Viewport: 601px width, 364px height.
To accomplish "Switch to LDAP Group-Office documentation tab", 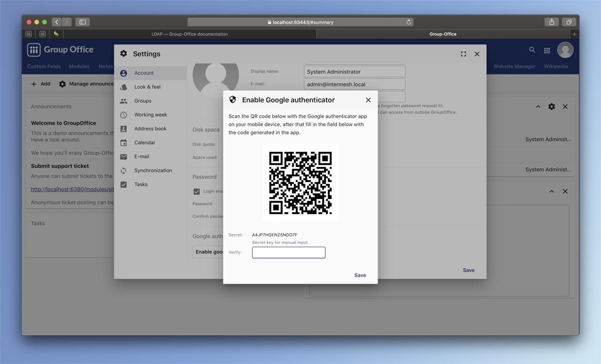I will [x=190, y=34].
